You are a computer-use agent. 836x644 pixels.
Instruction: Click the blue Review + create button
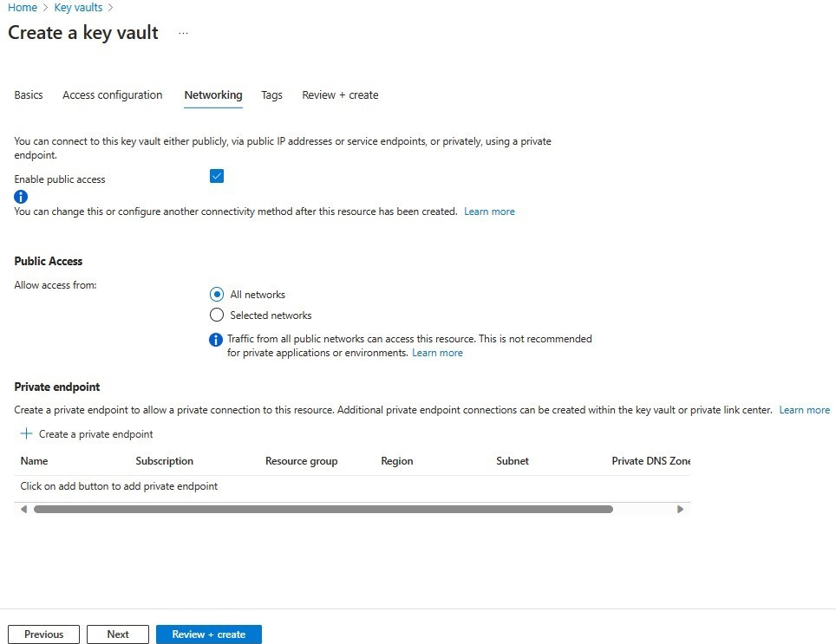tap(208, 634)
